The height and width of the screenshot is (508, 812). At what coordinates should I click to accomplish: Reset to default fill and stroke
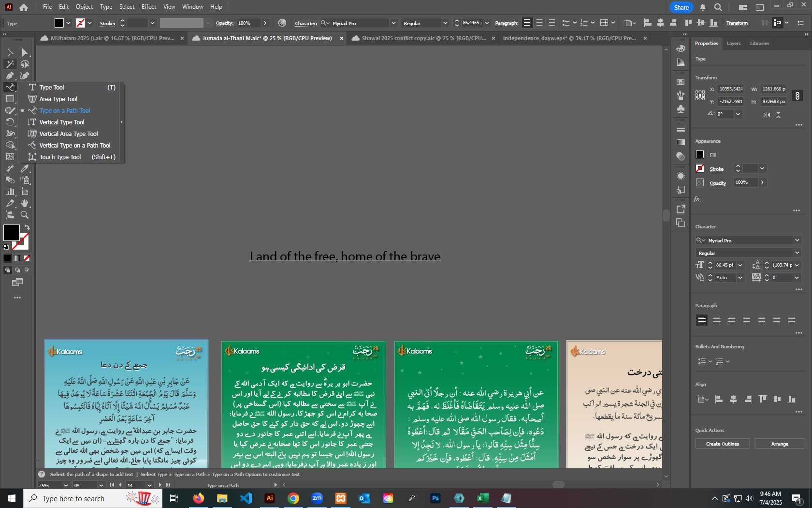(6, 247)
